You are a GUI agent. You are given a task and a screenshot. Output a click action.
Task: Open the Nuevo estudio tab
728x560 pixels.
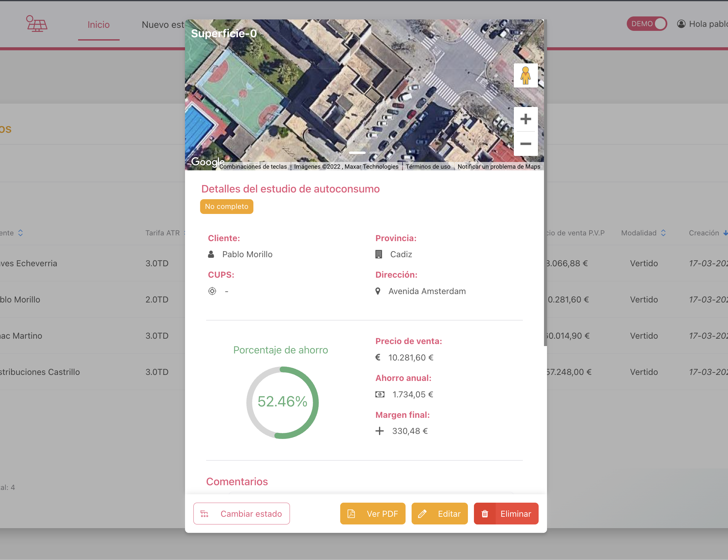coord(163,25)
